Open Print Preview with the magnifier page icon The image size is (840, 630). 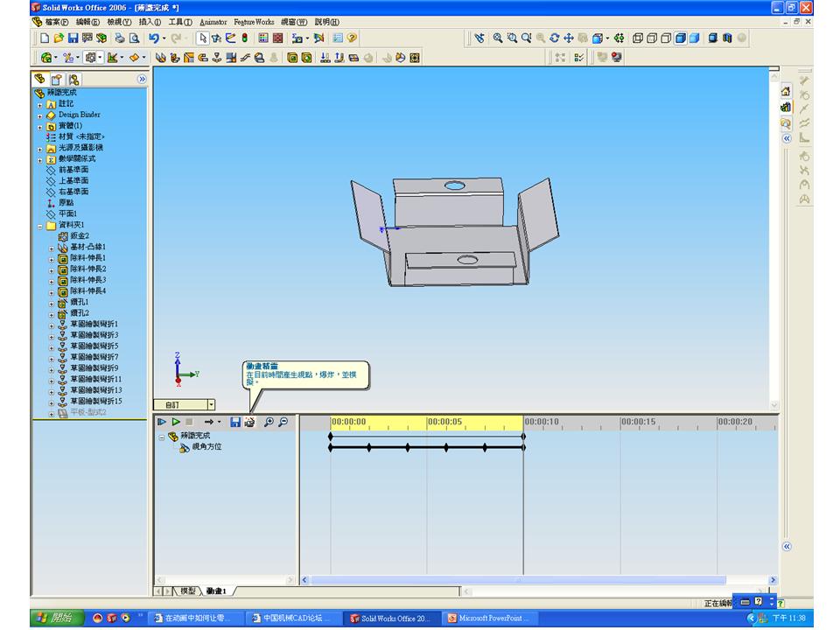coord(134,38)
